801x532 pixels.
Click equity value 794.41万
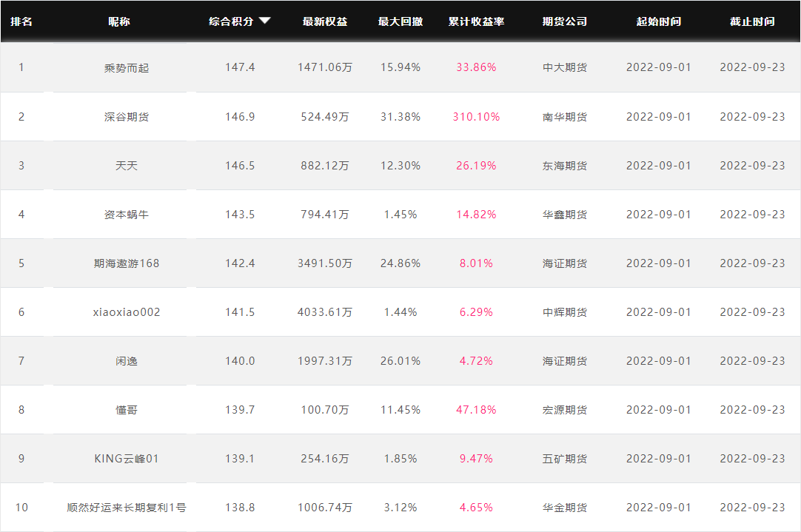tap(325, 215)
